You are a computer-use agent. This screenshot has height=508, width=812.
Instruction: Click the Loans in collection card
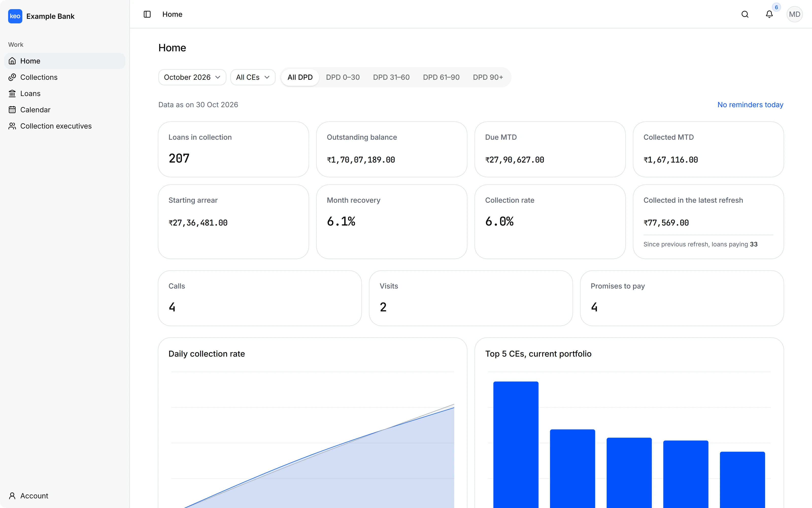[x=233, y=149]
